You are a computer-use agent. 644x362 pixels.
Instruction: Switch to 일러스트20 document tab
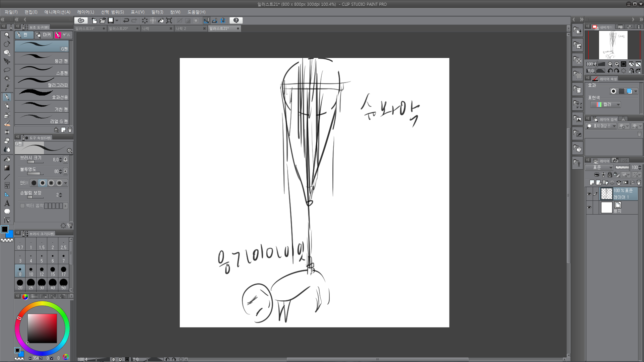click(124, 28)
